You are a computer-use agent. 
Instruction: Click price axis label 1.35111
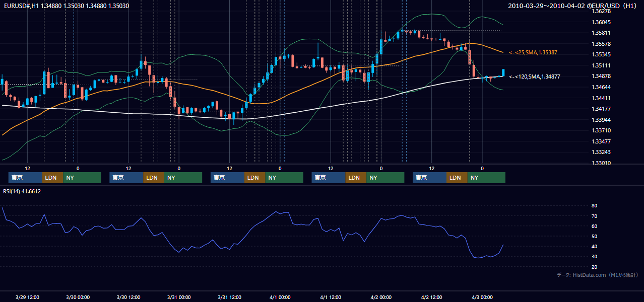(602, 65)
